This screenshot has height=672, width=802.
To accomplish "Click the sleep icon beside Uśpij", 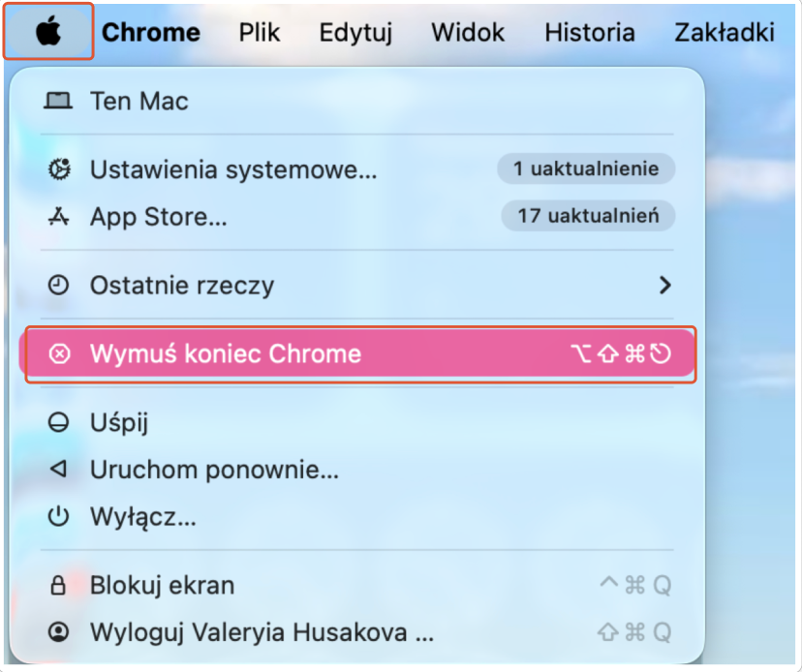I will click(58, 422).
